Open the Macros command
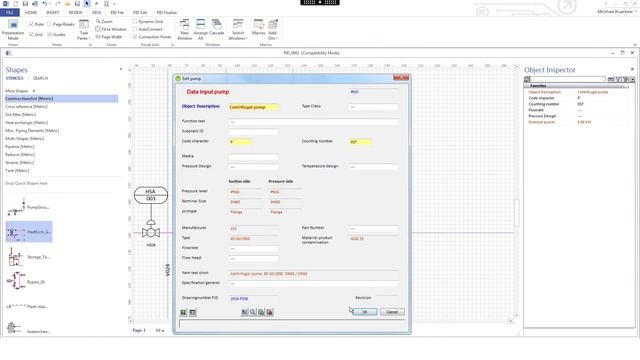The image size is (640, 360). tap(258, 27)
